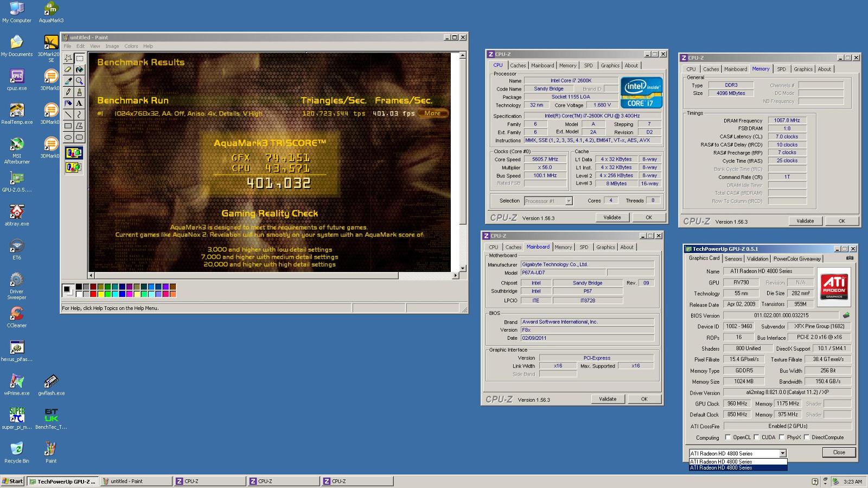Enable the OpenCL checkbox in GPU-Z
Image resolution: width=868 pixels, height=488 pixels.
728,438
